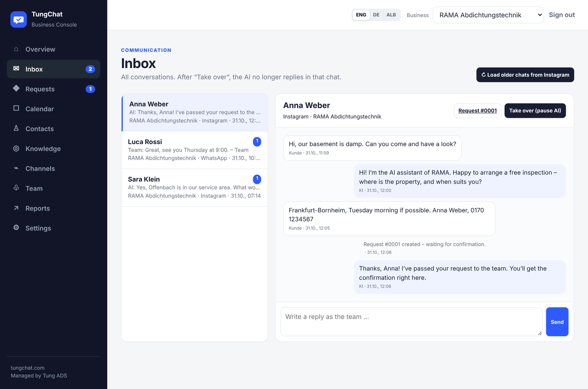Select Anna Weber conversation in list
Screen dimensions: 588x389
click(195, 112)
